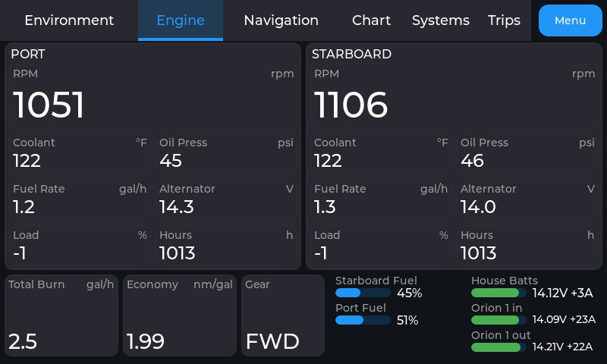Select the Gear FWD tile

(x=283, y=315)
